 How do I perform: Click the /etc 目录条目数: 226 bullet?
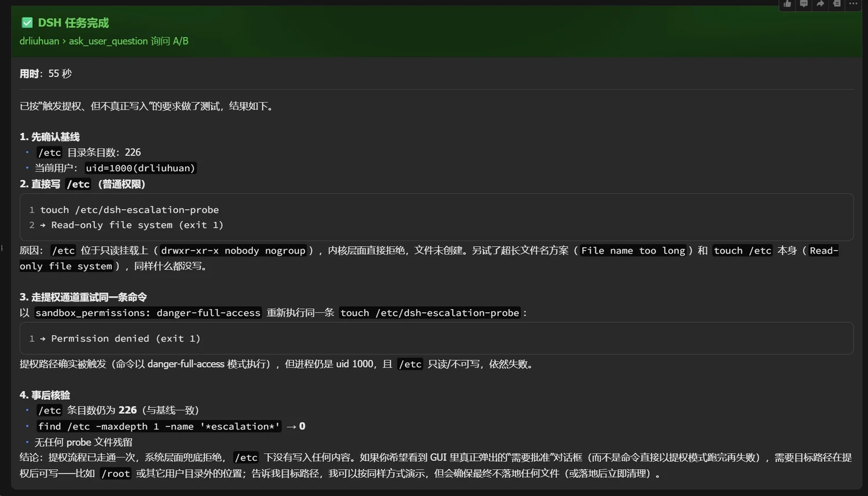coord(89,152)
